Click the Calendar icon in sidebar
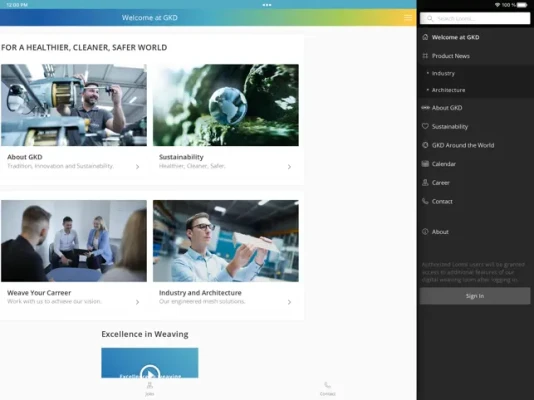Image resolution: width=534 pixels, height=400 pixels. (425, 164)
